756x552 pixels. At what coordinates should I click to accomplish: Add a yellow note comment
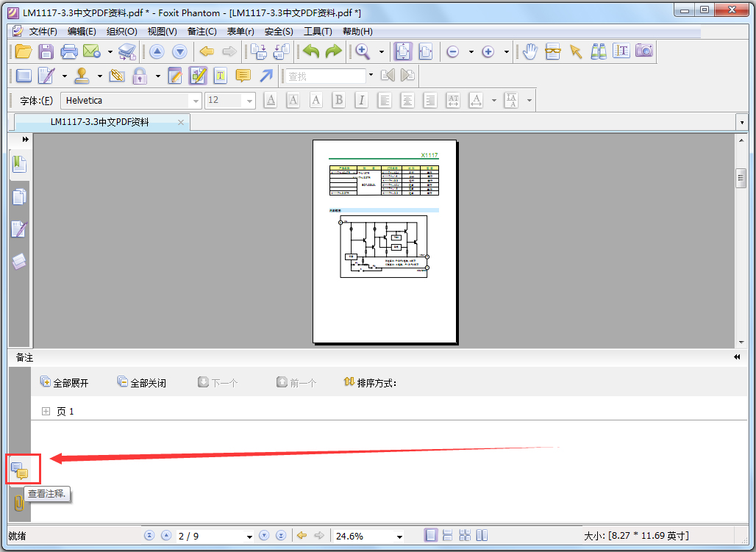(x=243, y=76)
